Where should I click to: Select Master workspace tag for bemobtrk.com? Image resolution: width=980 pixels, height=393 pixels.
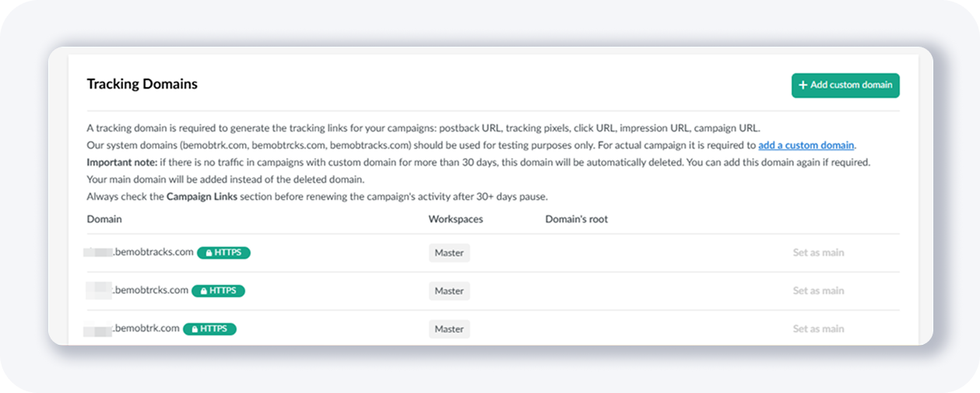tap(449, 329)
